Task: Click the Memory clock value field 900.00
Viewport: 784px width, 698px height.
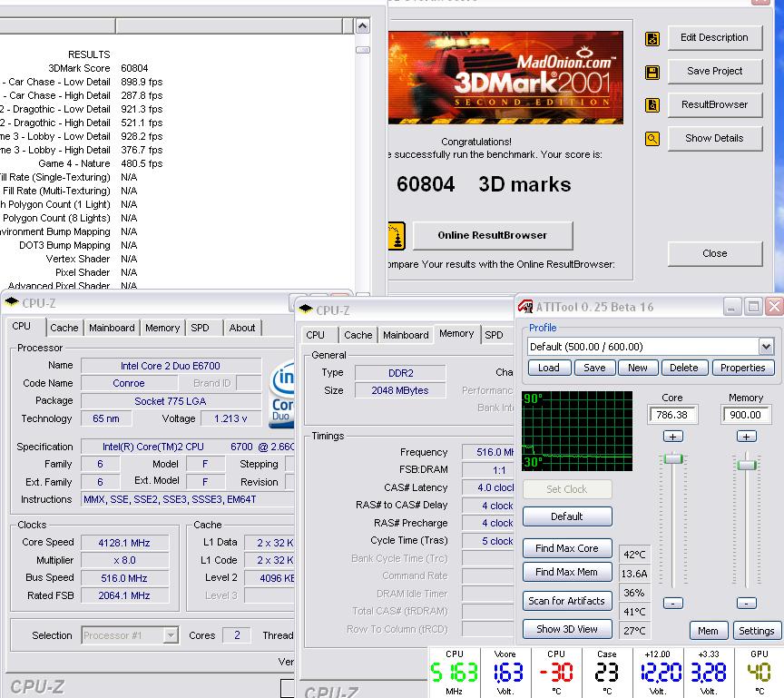Action: click(746, 415)
